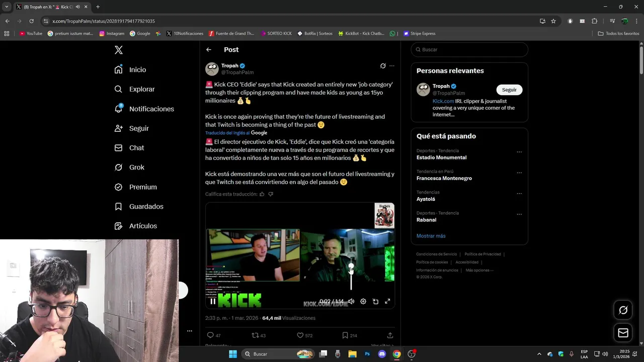Click the Buscar search field on X

[x=469, y=50]
